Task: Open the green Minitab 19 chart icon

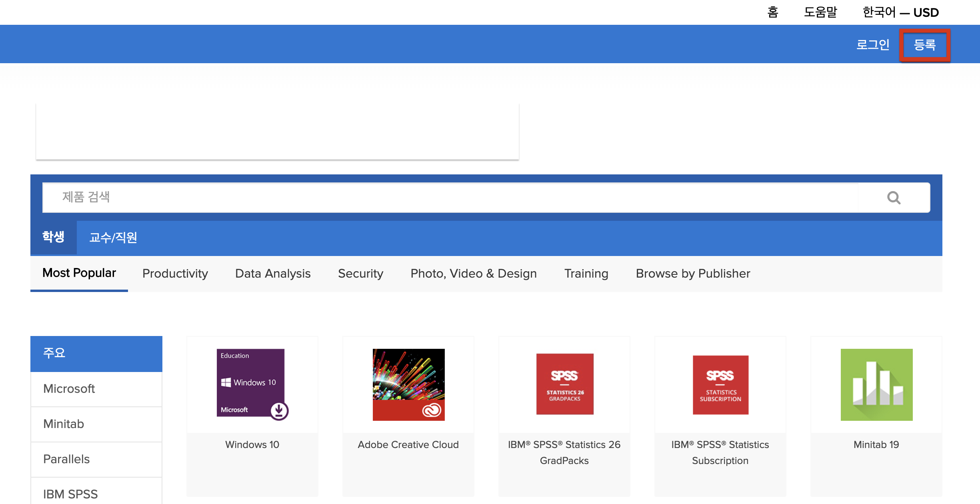Action: pyautogui.click(x=876, y=384)
